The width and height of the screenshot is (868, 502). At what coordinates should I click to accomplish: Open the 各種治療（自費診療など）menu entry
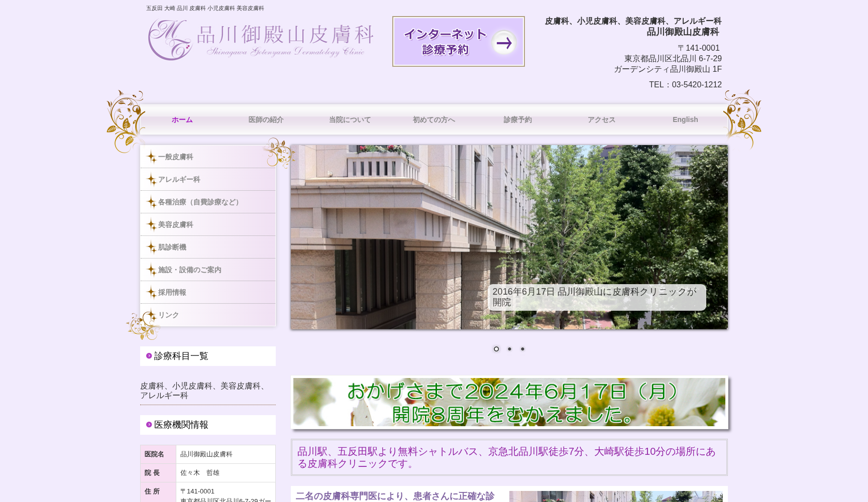tap(198, 202)
